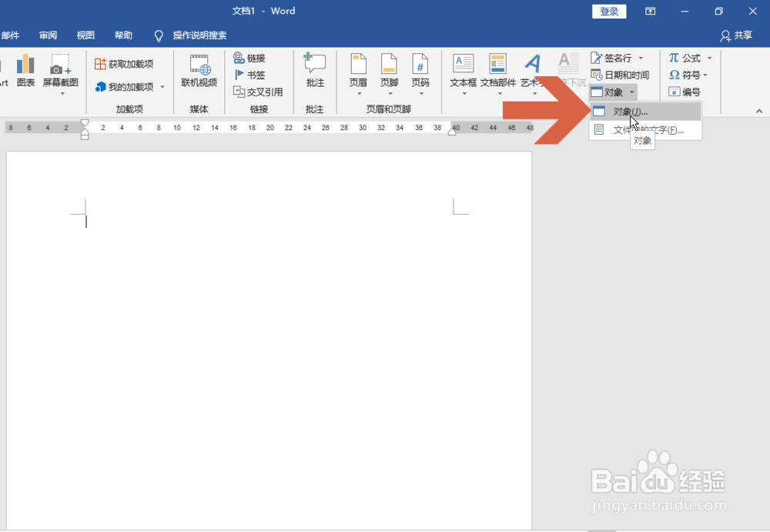Open the 页脚 footer options
770x532 pixels.
click(x=389, y=74)
